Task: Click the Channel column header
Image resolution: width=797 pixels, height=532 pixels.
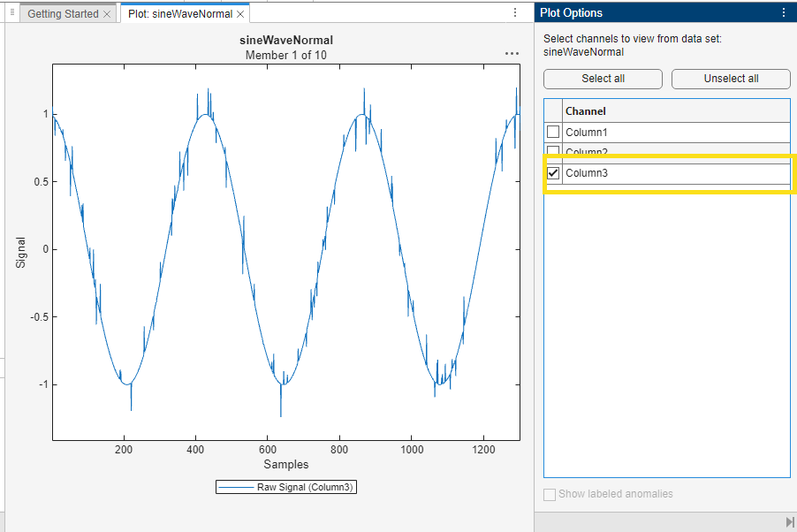Action: pos(585,110)
